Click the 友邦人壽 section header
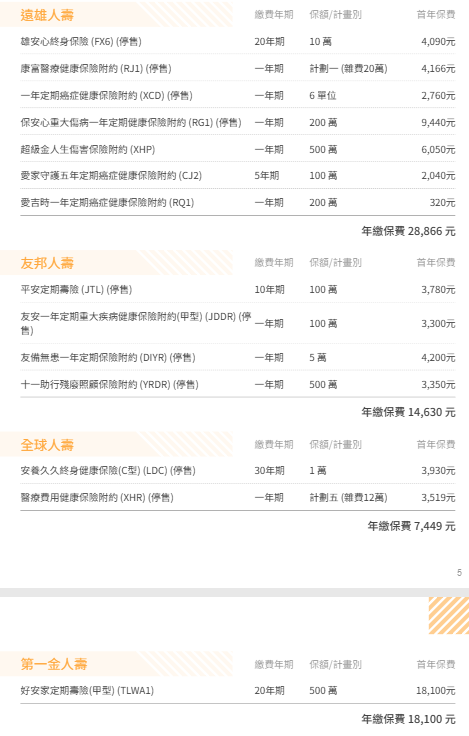This screenshot has width=469, height=736. 47,263
